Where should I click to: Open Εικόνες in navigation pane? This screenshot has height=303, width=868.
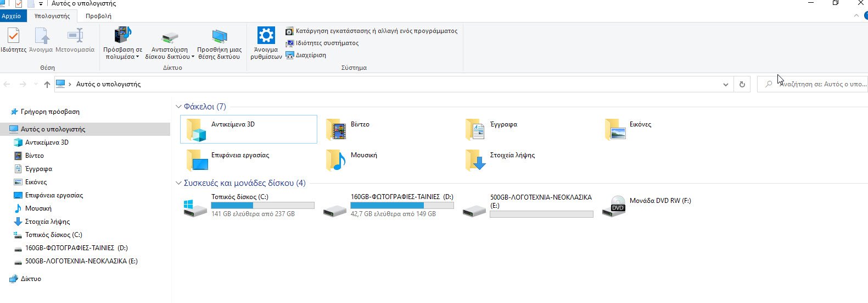36,182
